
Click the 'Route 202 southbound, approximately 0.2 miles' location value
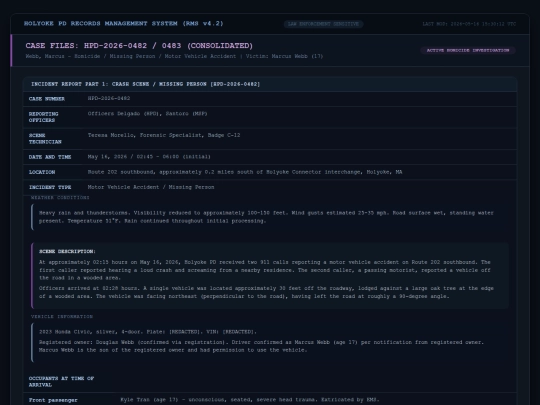click(245, 172)
